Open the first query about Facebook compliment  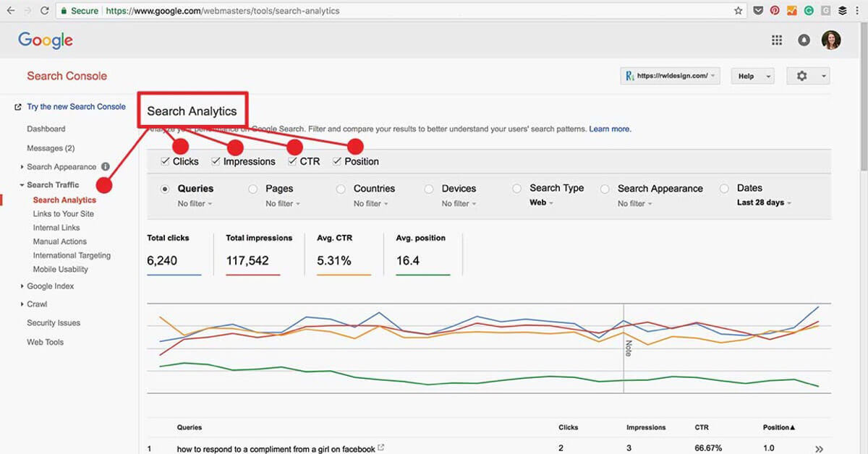[276, 449]
